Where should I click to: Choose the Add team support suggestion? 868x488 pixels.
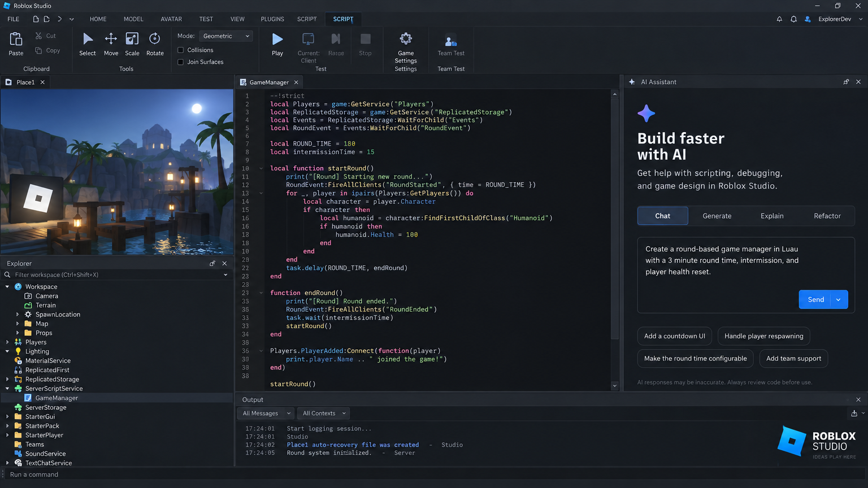click(x=793, y=359)
